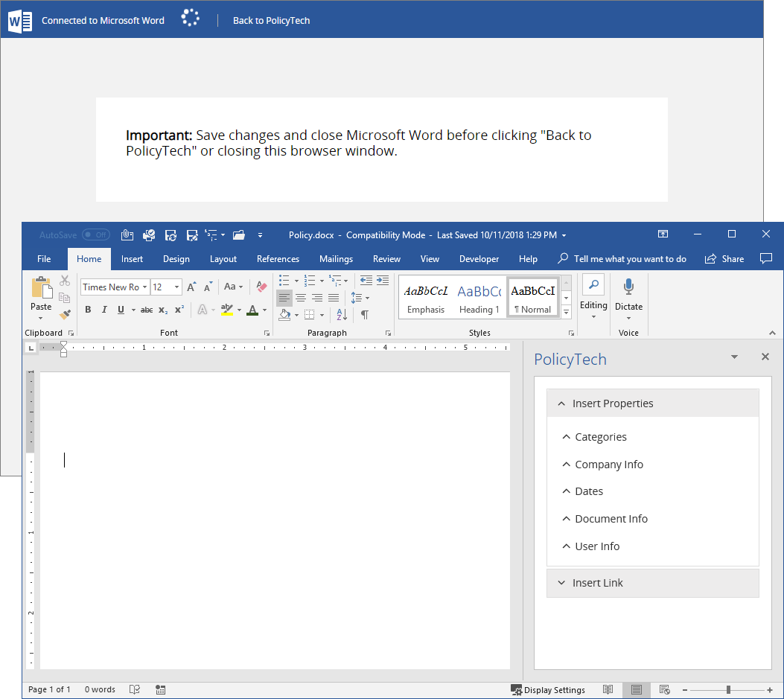
Task: Toggle the Show/Hide paragraph marks icon
Action: pyautogui.click(x=364, y=314)
